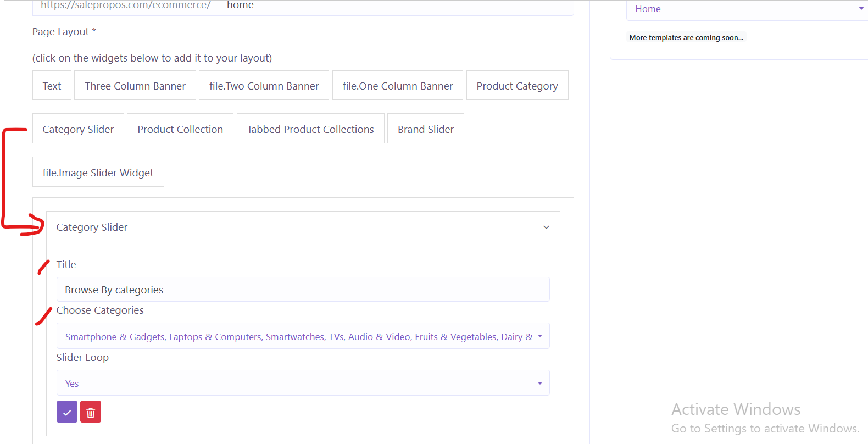This screenshot has height=444, width=868.
Task: Add the Product Collection widget
Action: (x=180, y=129)
